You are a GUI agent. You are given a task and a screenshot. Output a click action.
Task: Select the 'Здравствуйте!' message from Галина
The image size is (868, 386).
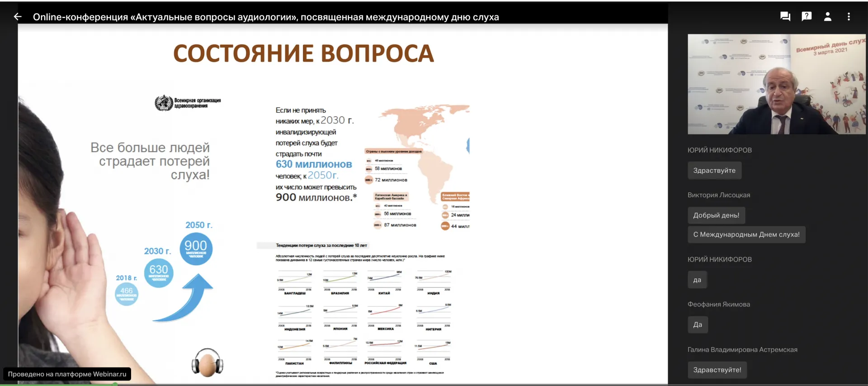[717, 370]
